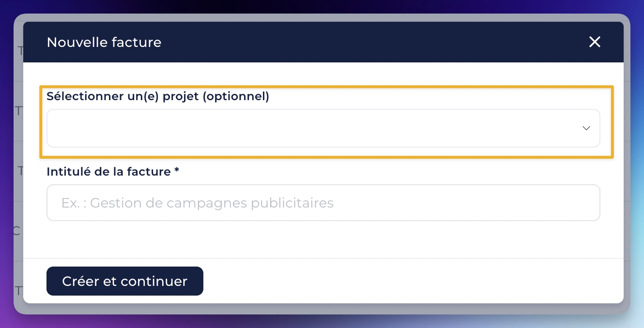Viewport: 644px width, 328px height.
Task: Click the left edge of project select box
Action: click(51, 128)
